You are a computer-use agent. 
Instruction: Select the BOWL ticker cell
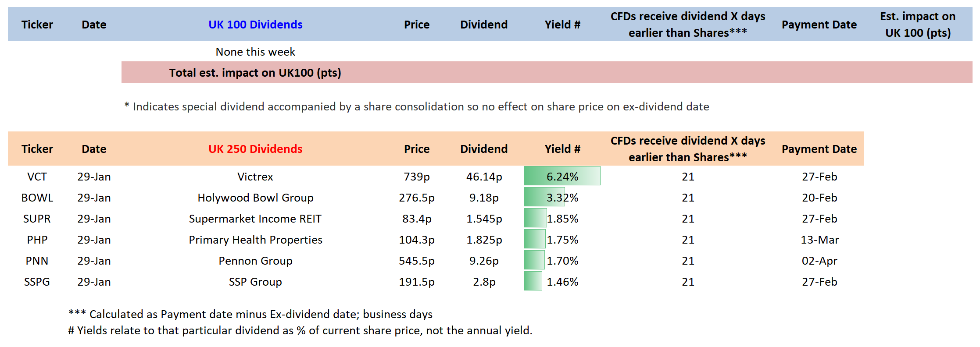tap(37, 198)
